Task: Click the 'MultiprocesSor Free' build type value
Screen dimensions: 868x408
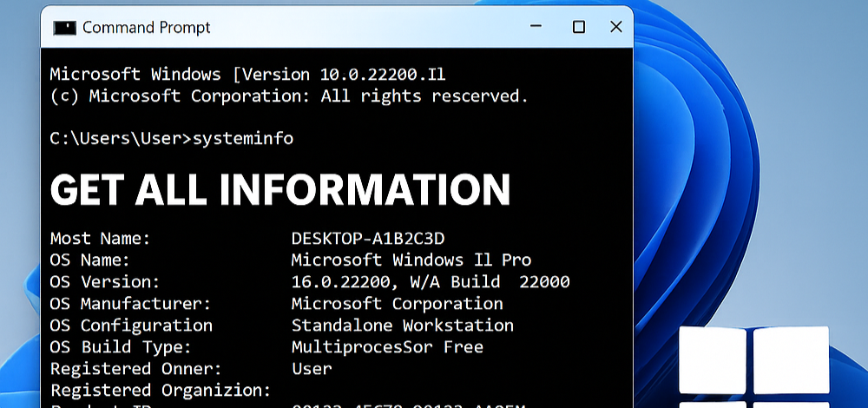Action: 387,346
